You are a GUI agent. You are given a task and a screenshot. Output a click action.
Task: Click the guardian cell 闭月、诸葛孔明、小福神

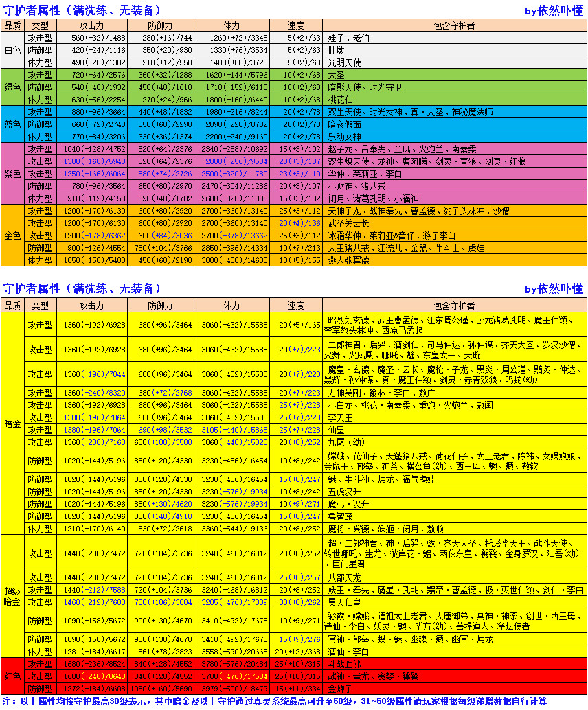454,198
